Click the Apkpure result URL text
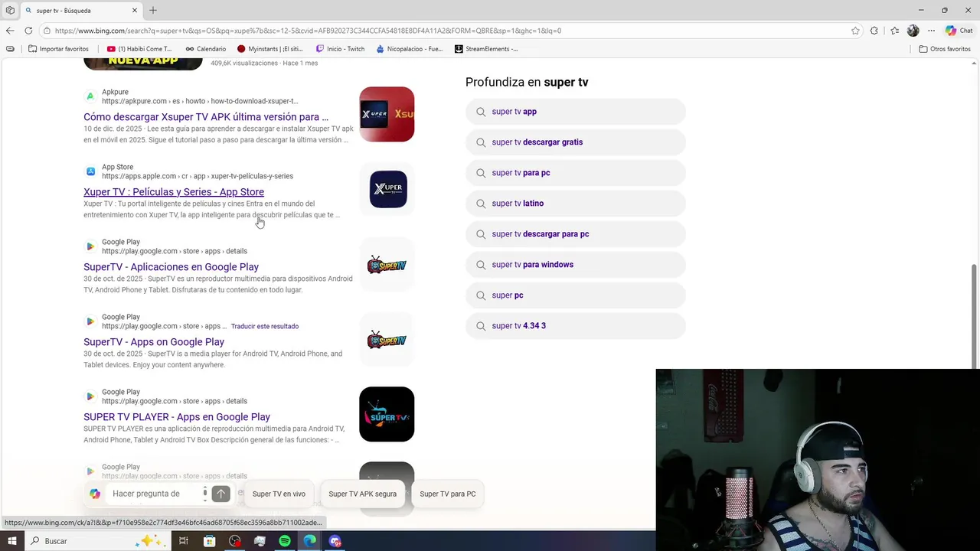Image resolution: width=980 pixels, height=551 pixels. pos(200,101)
